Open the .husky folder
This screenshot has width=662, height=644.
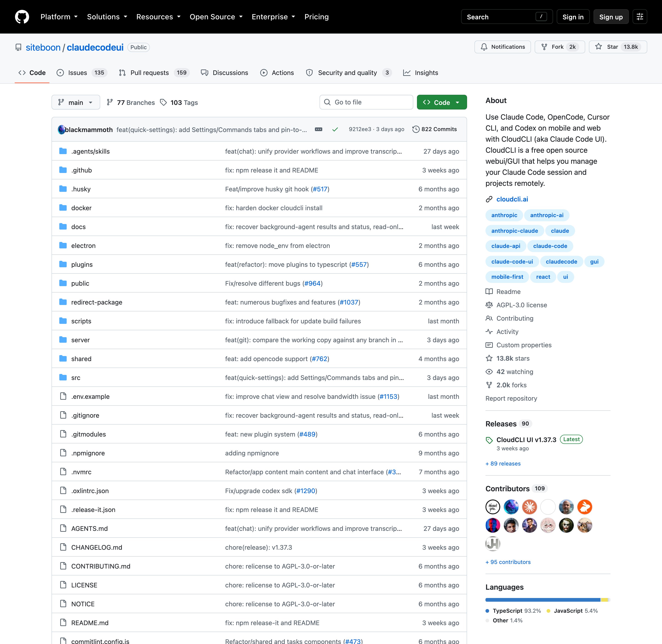(x=81, y=189)
